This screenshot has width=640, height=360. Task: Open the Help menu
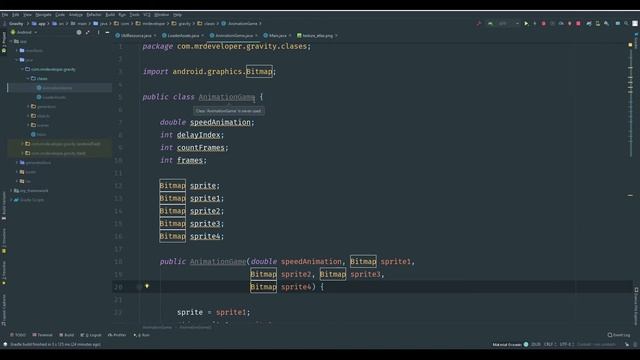[x=177, y=15]
